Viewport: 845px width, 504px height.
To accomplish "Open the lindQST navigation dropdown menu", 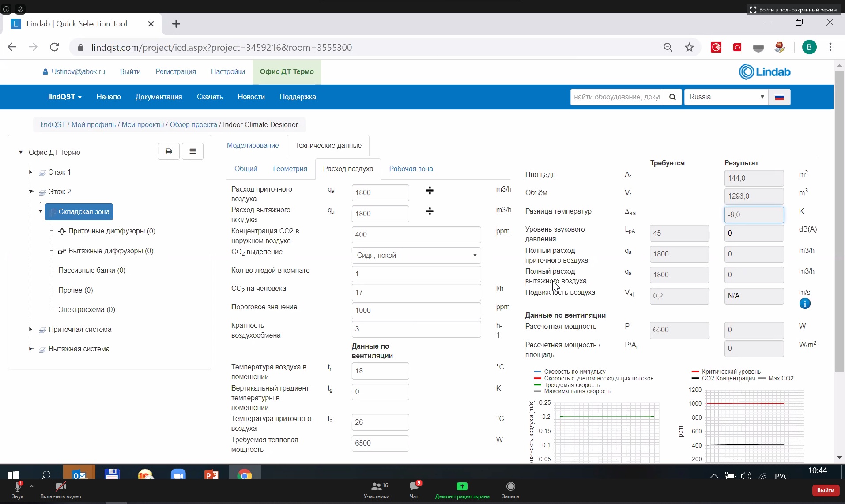I will pyautogui.click(x=65, y=97).
